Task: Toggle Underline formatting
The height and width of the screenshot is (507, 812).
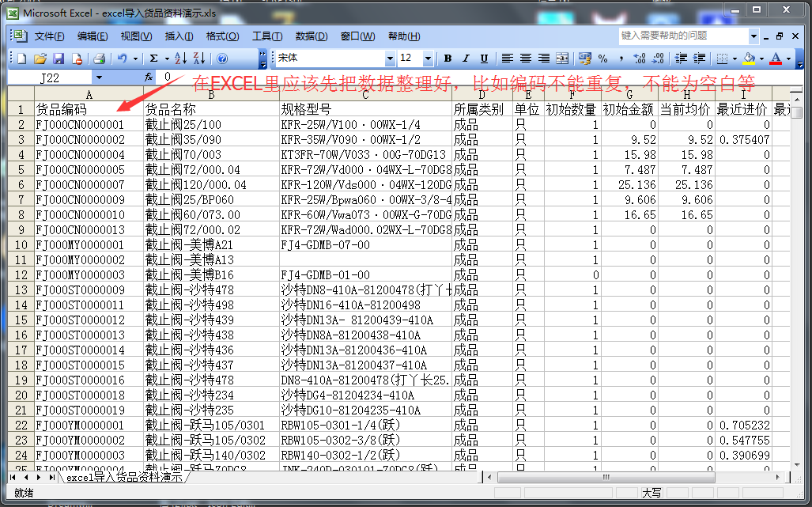Action: pos(484,59)
